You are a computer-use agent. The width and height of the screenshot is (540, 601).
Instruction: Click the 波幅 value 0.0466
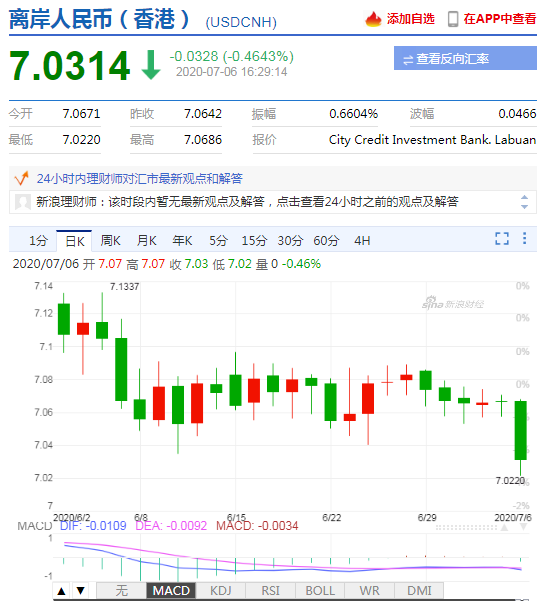coord(517,114)
